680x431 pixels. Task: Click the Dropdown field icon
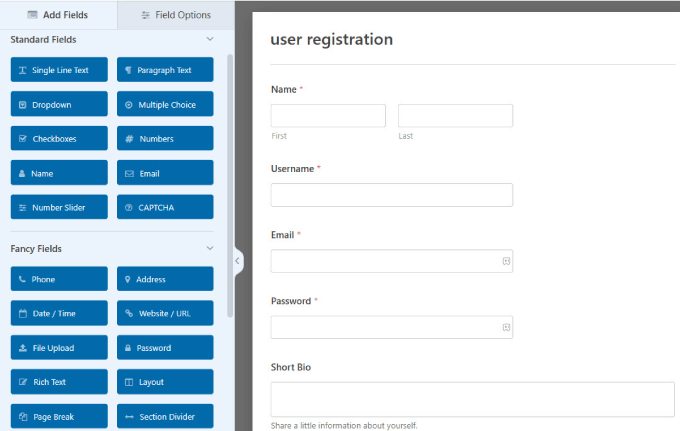pyautogui.click(x=23, y=105)
